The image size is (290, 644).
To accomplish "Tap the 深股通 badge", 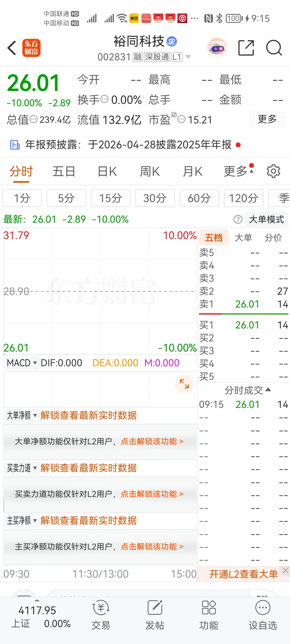I will point(157,57).
